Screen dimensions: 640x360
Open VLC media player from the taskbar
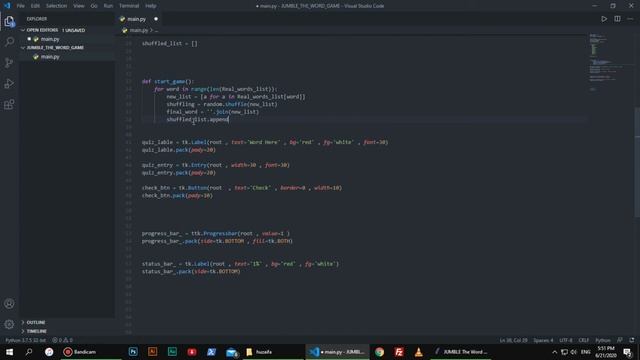pos(418,352)
